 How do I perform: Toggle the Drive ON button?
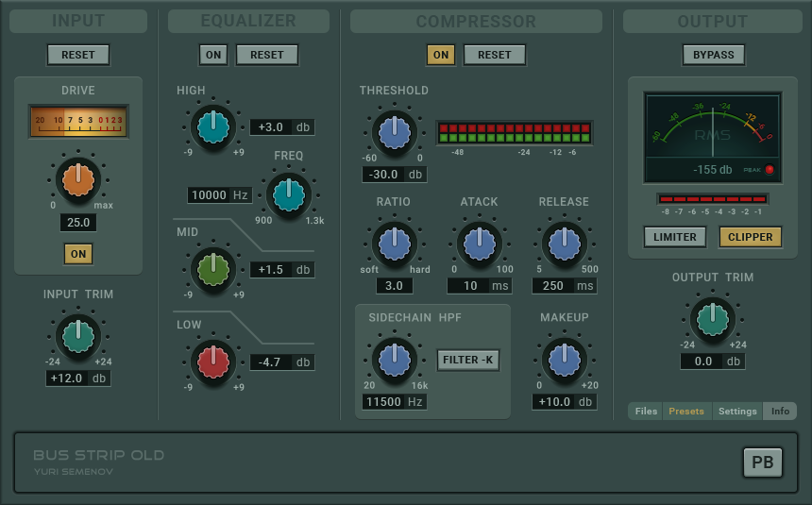pos(78,254)
